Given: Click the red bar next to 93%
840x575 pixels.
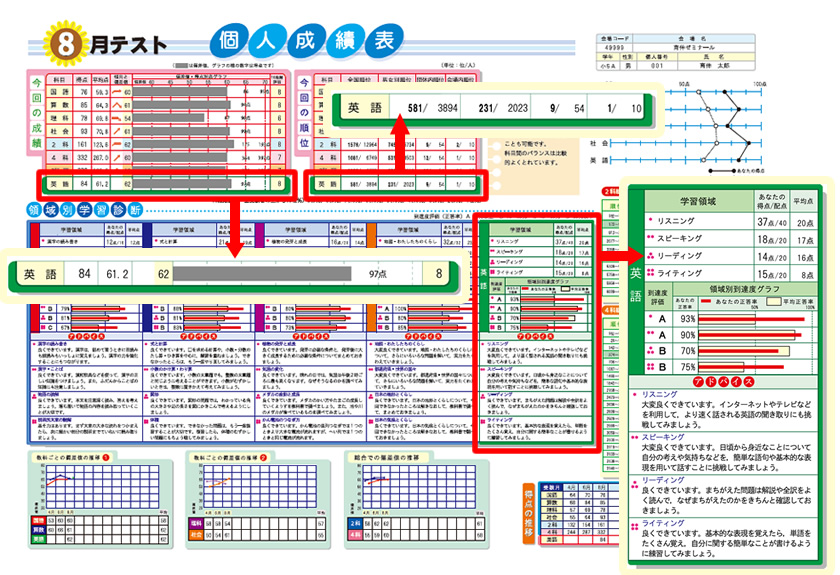Looking at the screenshot, I should click(x=751, y=319).
